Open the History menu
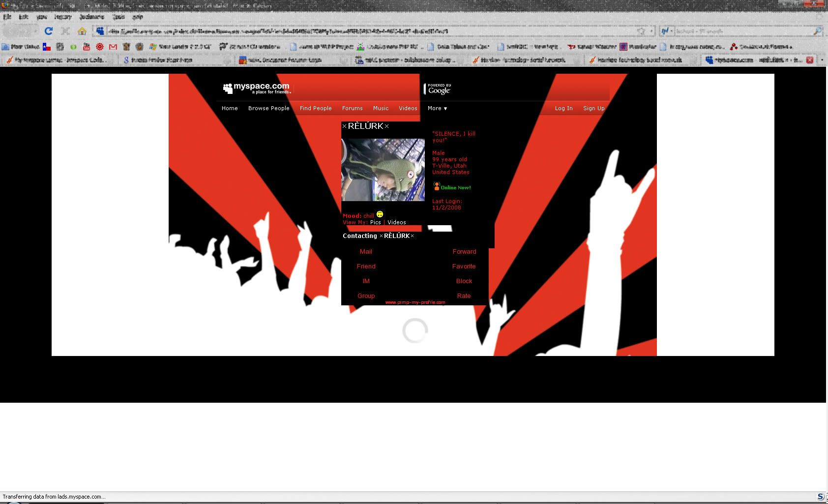 pyautogui.click(x=63, y=17)
